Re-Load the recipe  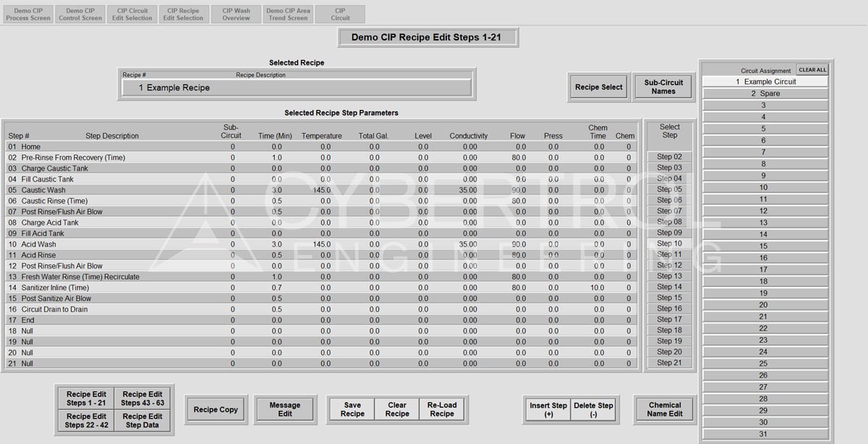click(442, 409)
